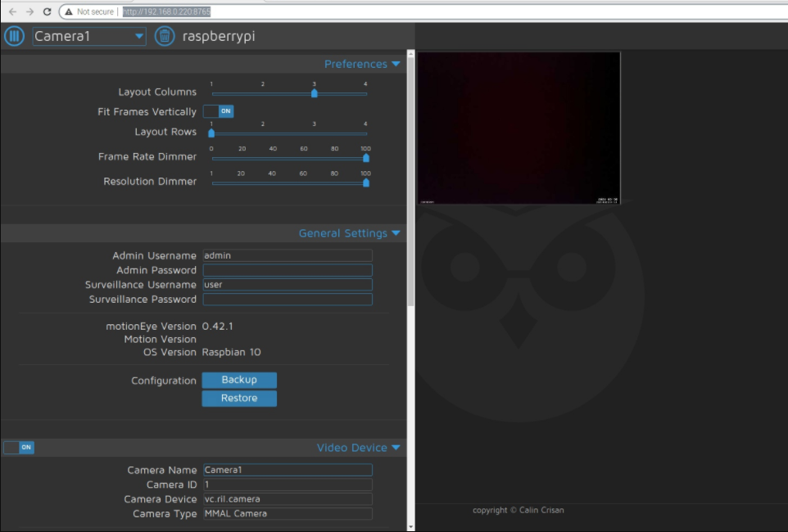The width and height of the screenshot is (788, 532).
Task: Open the main menu via the striped circle icon
Action: point(13,36)
